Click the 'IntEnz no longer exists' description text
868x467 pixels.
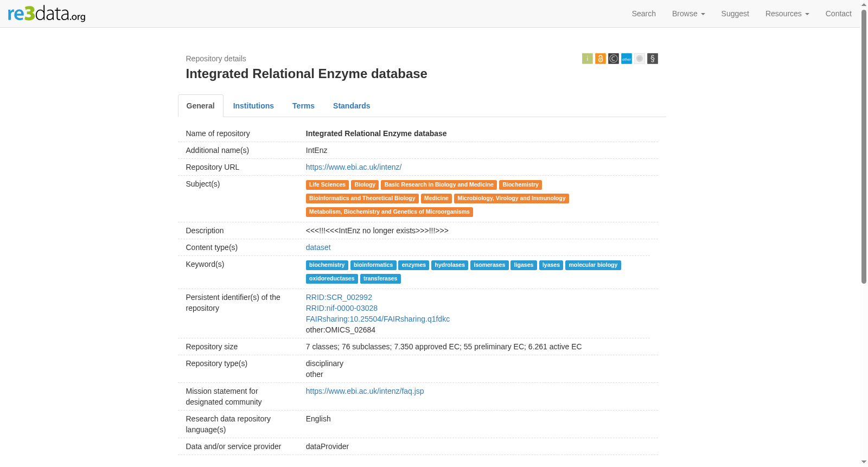[377, 231]
